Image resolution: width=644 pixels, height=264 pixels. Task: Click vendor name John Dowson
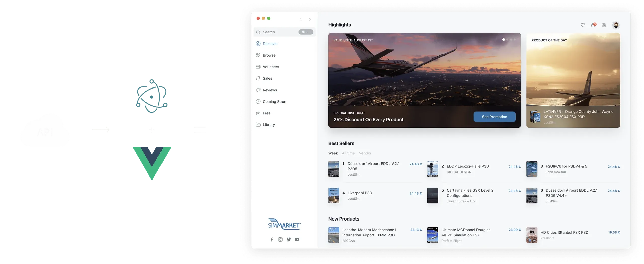pos(555,172)
